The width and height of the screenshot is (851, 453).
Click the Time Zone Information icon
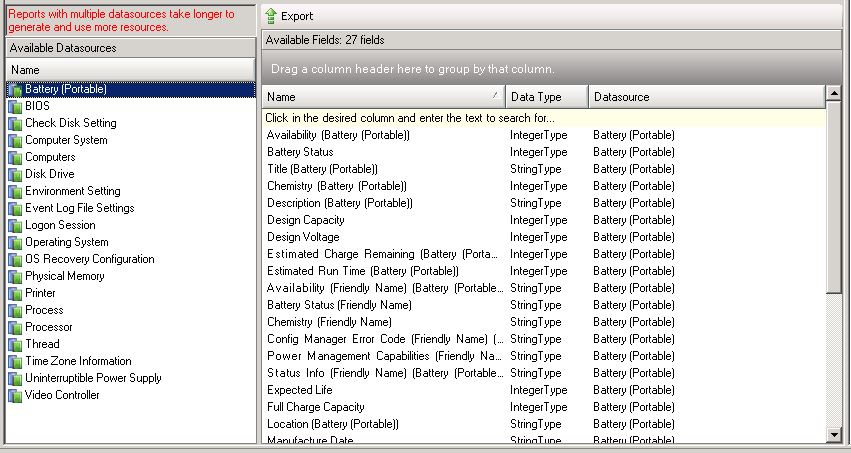coord(15,361)
